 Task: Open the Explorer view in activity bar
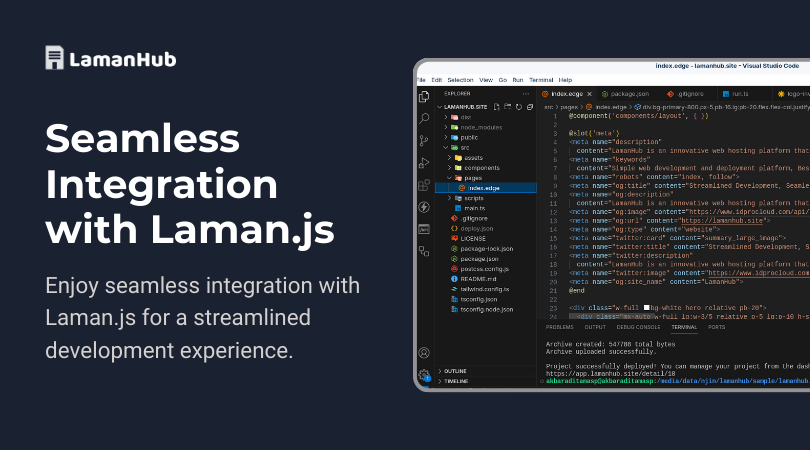[424, 97]
